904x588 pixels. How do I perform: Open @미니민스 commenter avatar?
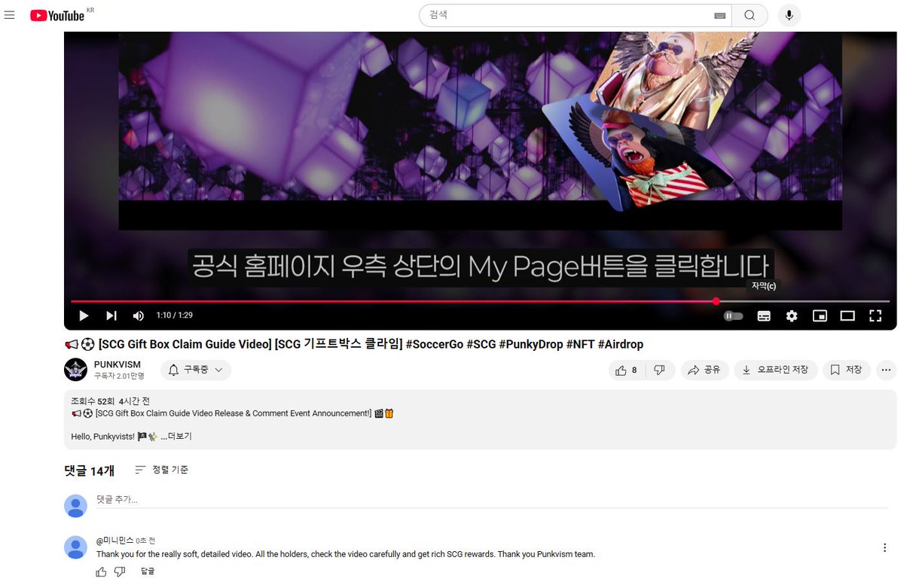[75, 547]
